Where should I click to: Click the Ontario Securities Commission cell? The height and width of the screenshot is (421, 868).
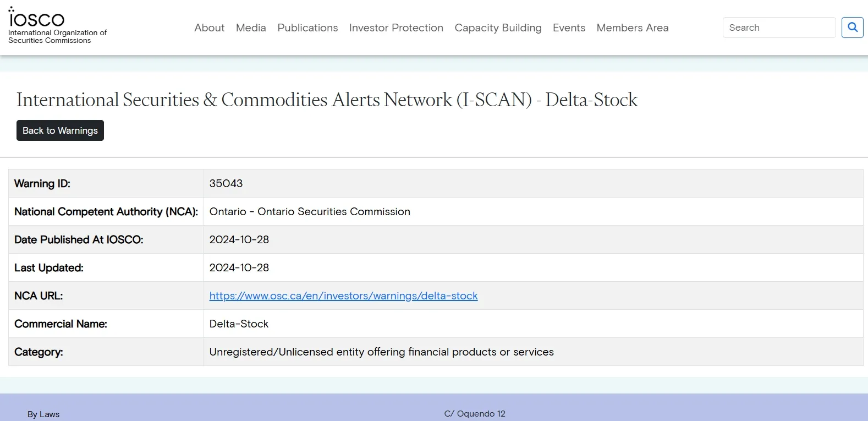pyautogui.click(x=533, y=211)
